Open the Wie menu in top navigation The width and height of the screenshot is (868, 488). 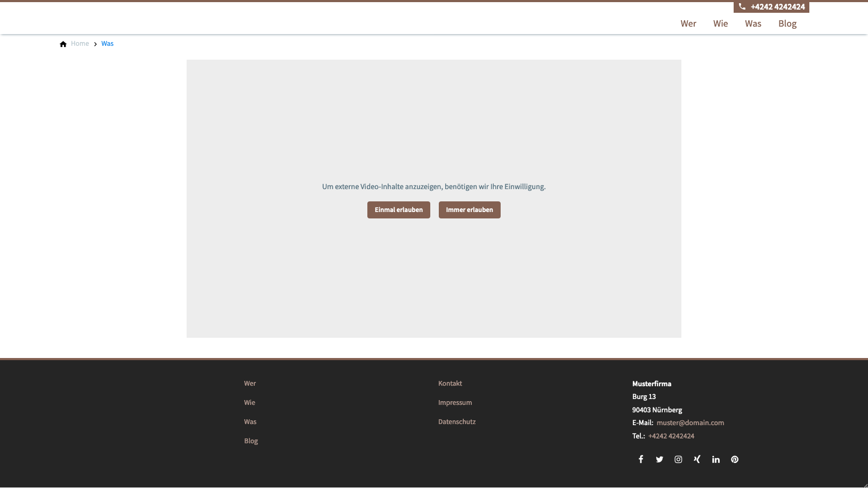720,23
